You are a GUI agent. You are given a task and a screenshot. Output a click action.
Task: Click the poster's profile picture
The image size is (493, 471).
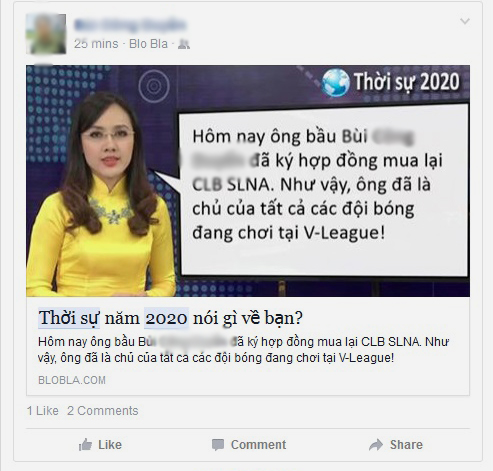(46, 34)
